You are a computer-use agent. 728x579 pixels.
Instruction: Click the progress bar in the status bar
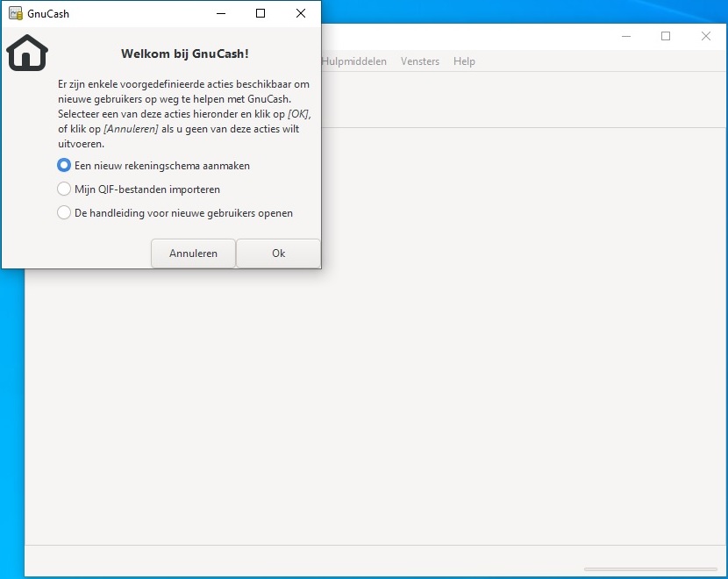tap(650, 569)
